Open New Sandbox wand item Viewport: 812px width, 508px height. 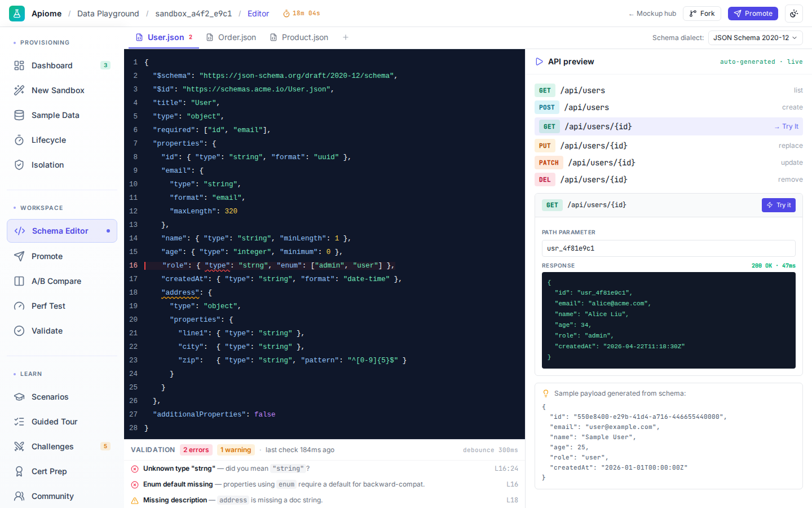tap(62, 90)
